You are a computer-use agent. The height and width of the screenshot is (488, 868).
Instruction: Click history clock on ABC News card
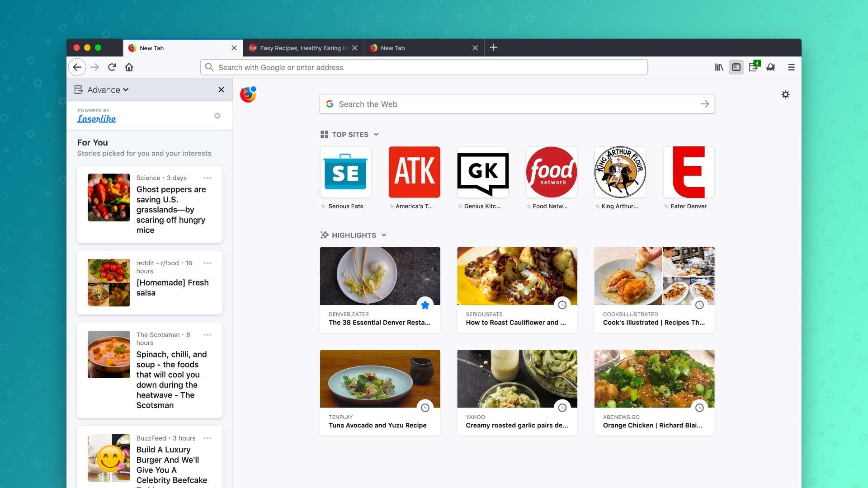coord(699,408)
